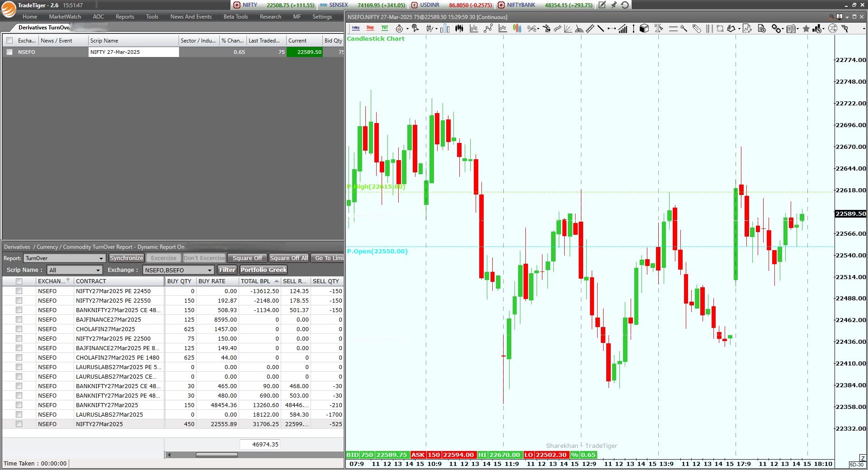Image resolution: width=868 pixels, height=470 pixels.
Task: Open the MarketWatch menu
Action: pos(65,17)
